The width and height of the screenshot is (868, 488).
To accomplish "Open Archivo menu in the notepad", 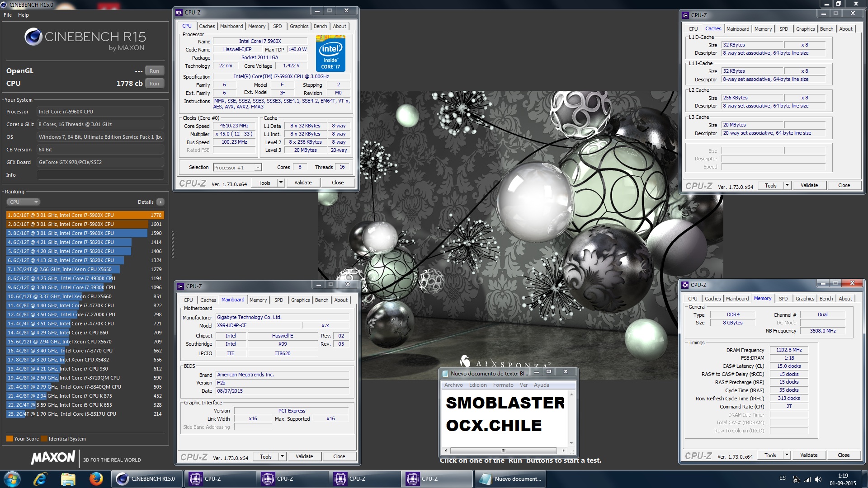I will (x=453, y=385).
